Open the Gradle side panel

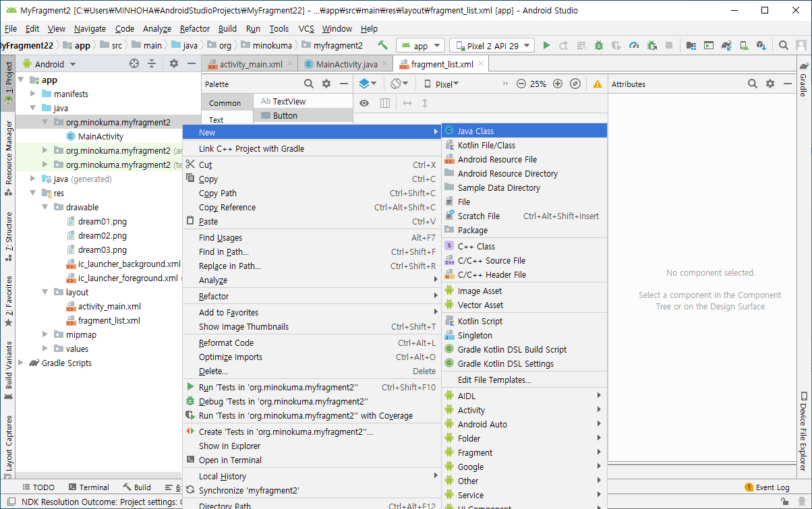click(x=804, y=80)
